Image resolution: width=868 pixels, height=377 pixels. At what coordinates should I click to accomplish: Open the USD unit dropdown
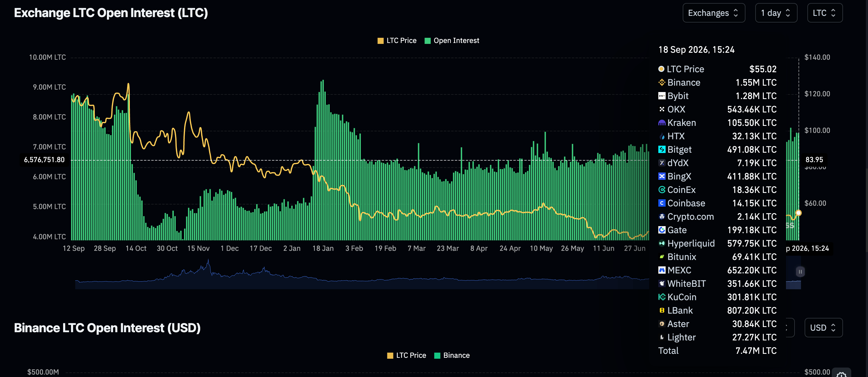(x=823, y=327)
